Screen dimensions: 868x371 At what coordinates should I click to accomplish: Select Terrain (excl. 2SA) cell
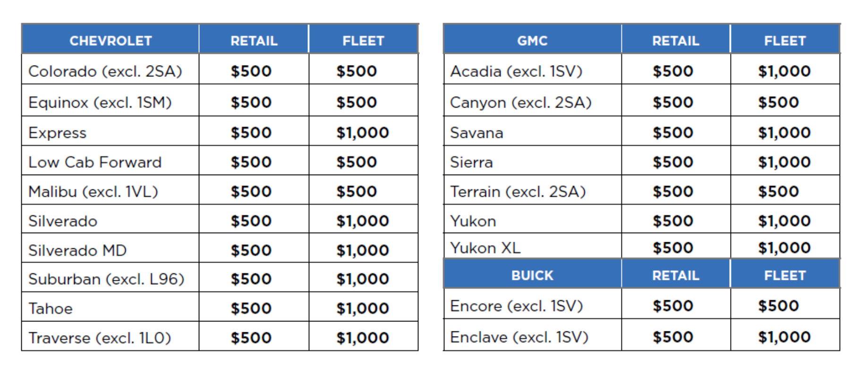[518, 192]
